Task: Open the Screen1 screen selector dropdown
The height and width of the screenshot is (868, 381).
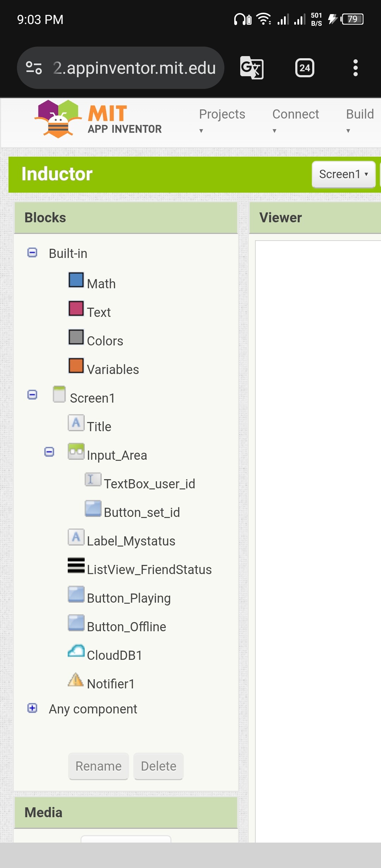Action: [343, 174]
